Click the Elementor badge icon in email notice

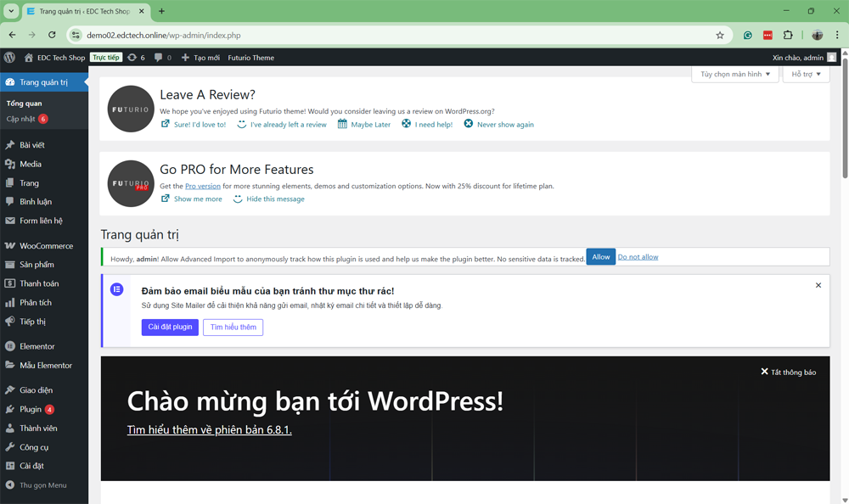pos(117,289)
